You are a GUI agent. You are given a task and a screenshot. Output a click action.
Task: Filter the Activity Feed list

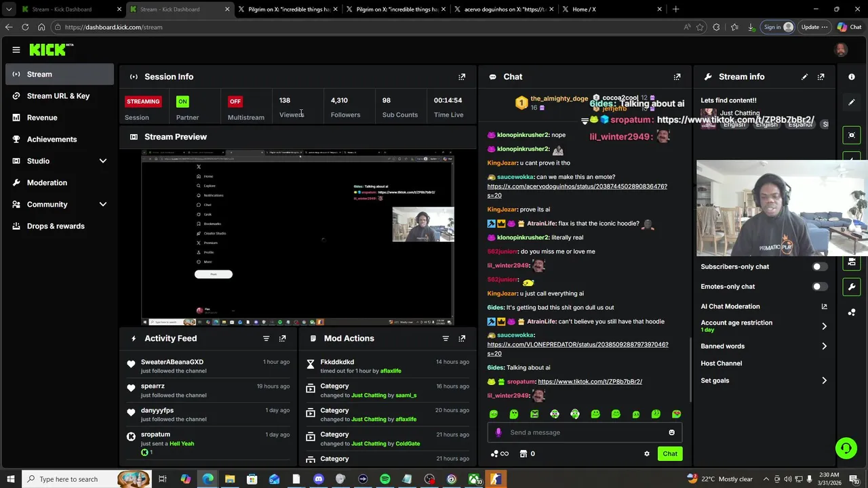(266, 338)
